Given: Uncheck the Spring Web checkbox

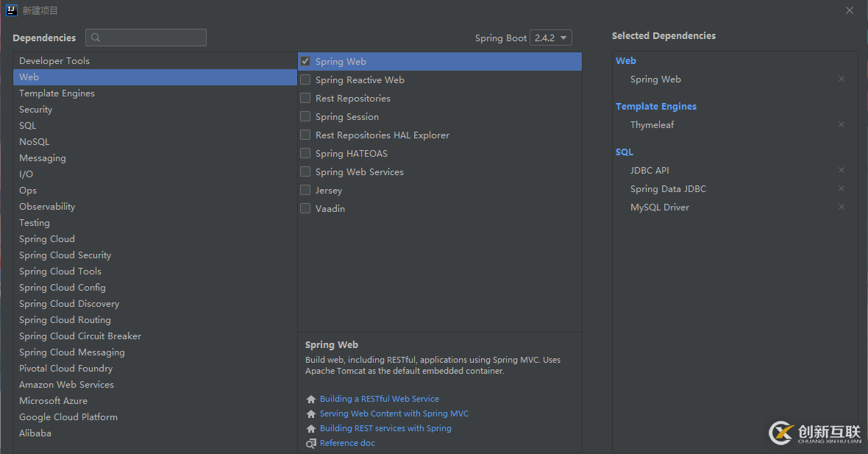Looking at the screenshot, I should click(305, 62).
